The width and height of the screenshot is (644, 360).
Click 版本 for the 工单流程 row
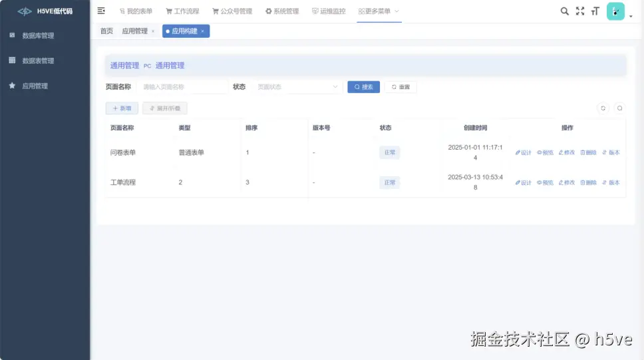coord(611,182)
